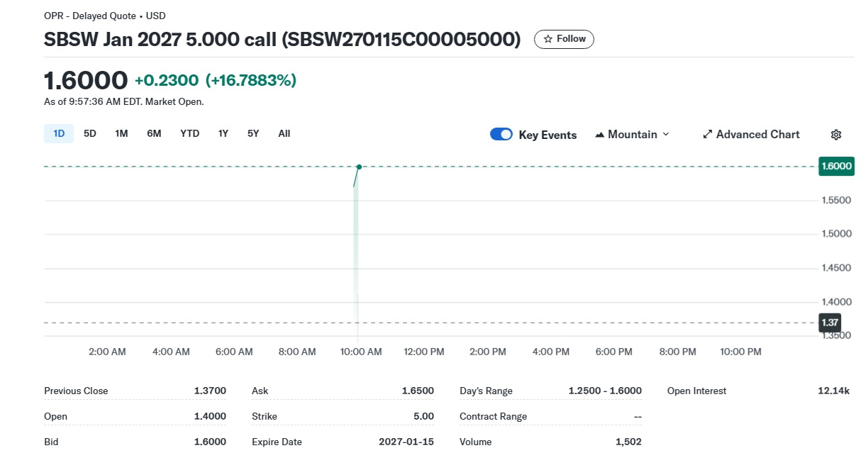Show the All time range
868x453 pixels.
[x=284, y=133]
